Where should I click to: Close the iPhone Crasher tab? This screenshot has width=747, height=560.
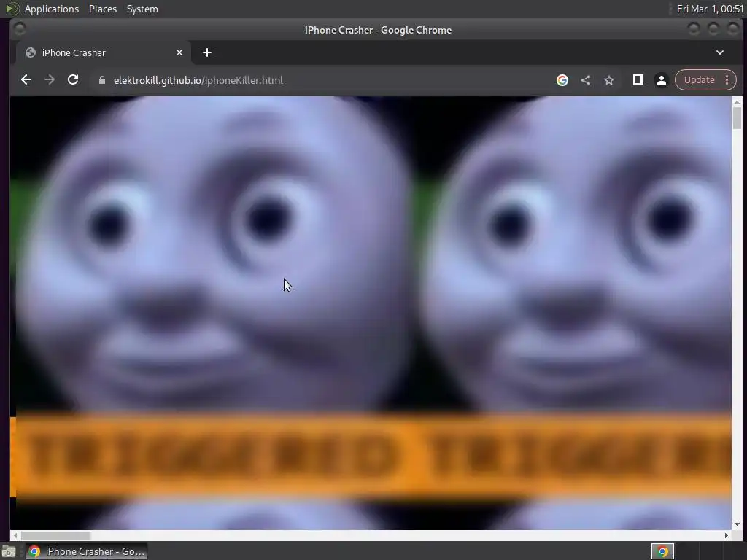point(179,52)
